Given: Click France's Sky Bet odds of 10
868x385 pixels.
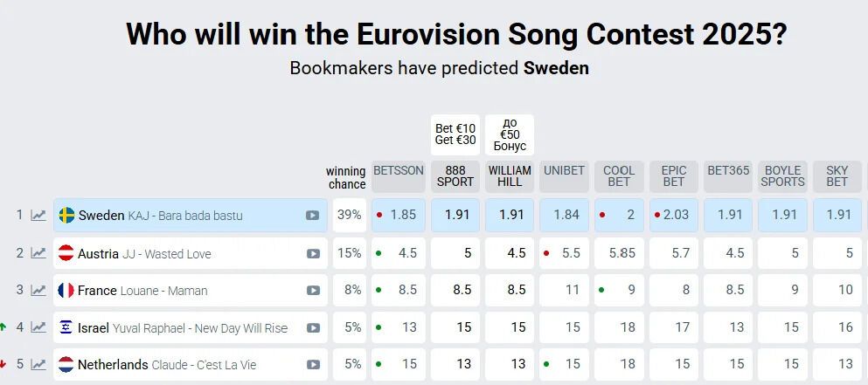Looking at the screenshot, I should pyautogui.click(x=837, y=290).
